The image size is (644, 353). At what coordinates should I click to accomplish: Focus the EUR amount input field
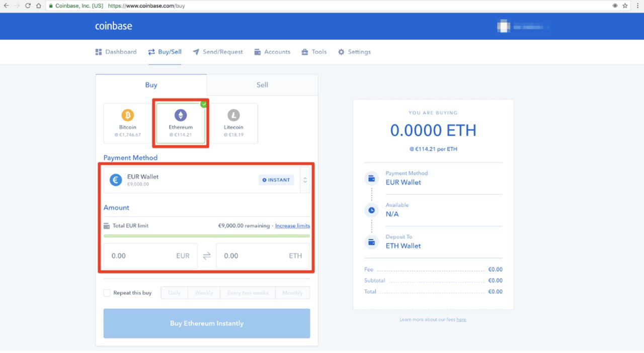(150, 256)
